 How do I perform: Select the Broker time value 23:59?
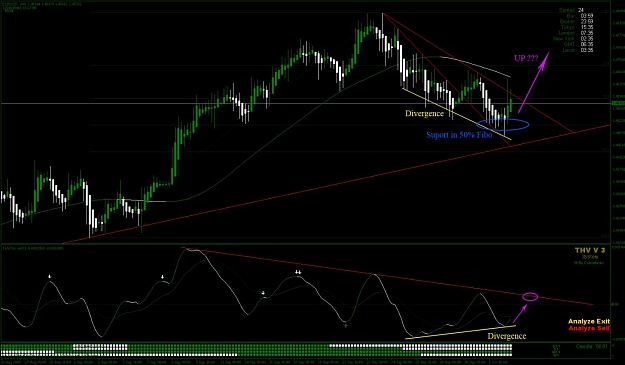[587, 22]
